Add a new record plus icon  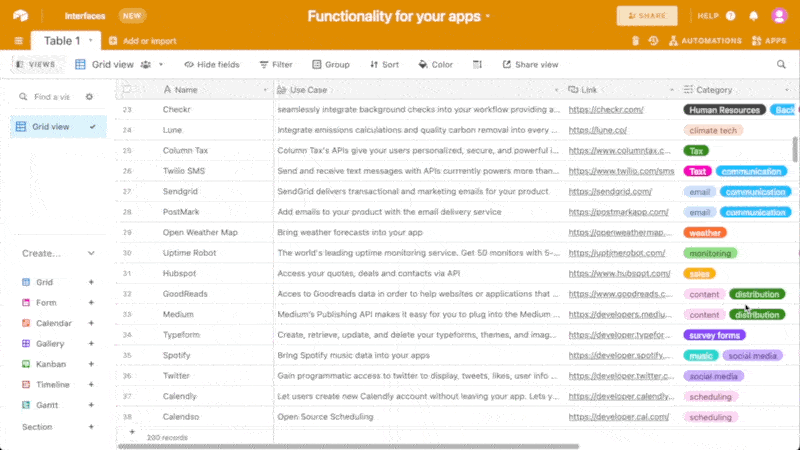(x=132, y=432)
